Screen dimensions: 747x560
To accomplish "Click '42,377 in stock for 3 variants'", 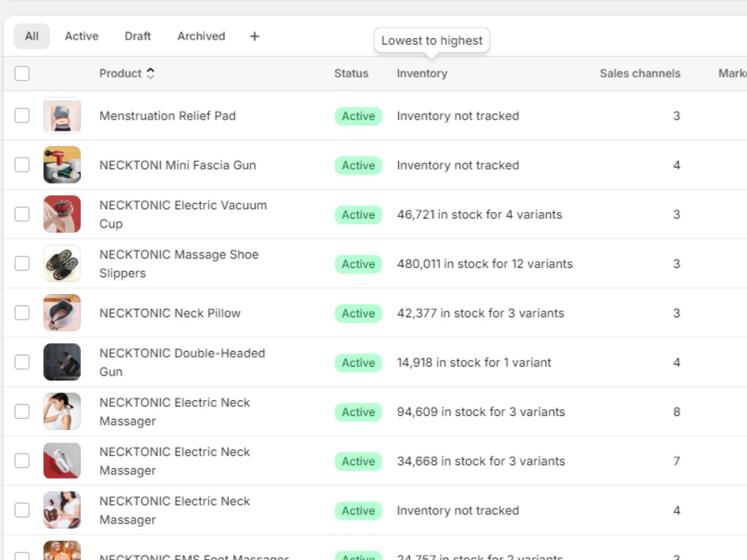I will (480, 313).
